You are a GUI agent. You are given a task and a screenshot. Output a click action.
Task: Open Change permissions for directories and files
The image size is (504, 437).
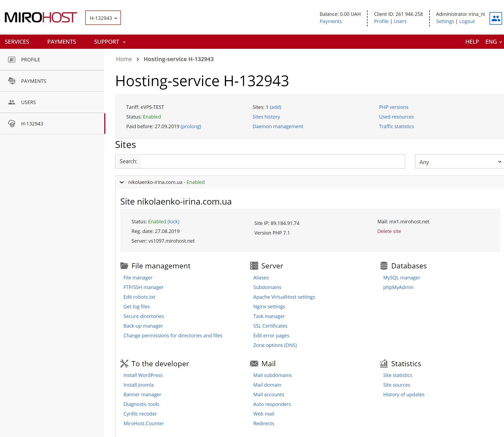pyautogui.click(x=173, y=335)
